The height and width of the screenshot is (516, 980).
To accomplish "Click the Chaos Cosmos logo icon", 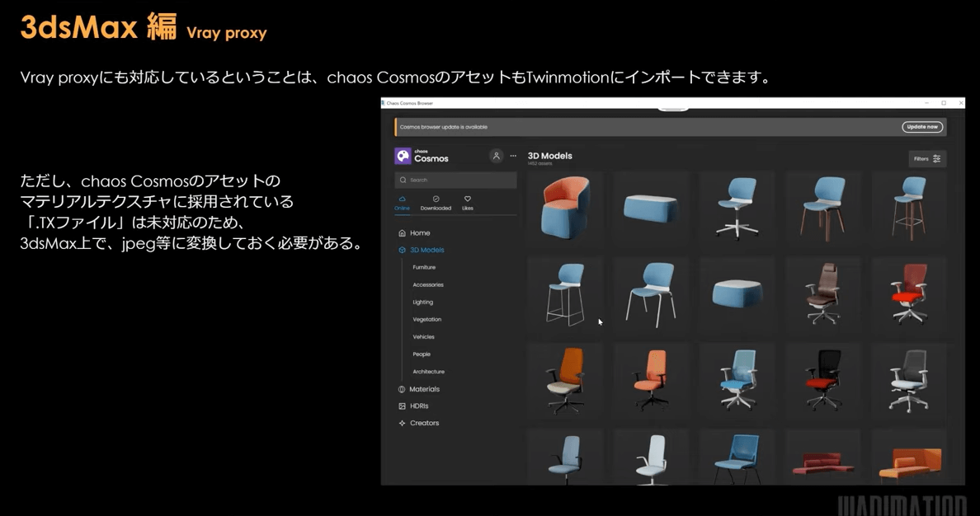I will click(x=403, y=156).
